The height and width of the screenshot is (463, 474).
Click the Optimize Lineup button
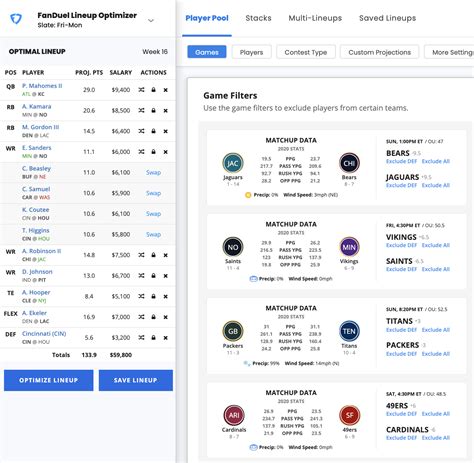pos(49,380)
